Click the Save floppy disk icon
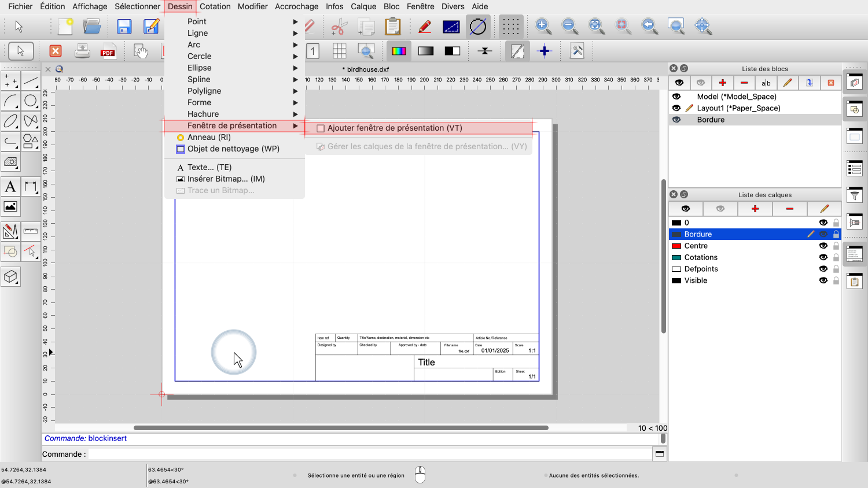The height and width of the screenshot is (488, 868). pyautogui.click(x=124, y=27)
